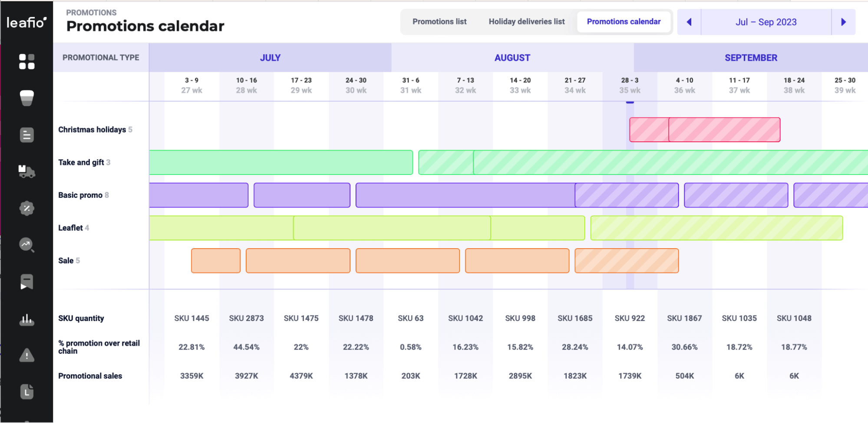Click the cup-shaped icon in sidebar
868x423 pixels.
[x=26, y=98]
